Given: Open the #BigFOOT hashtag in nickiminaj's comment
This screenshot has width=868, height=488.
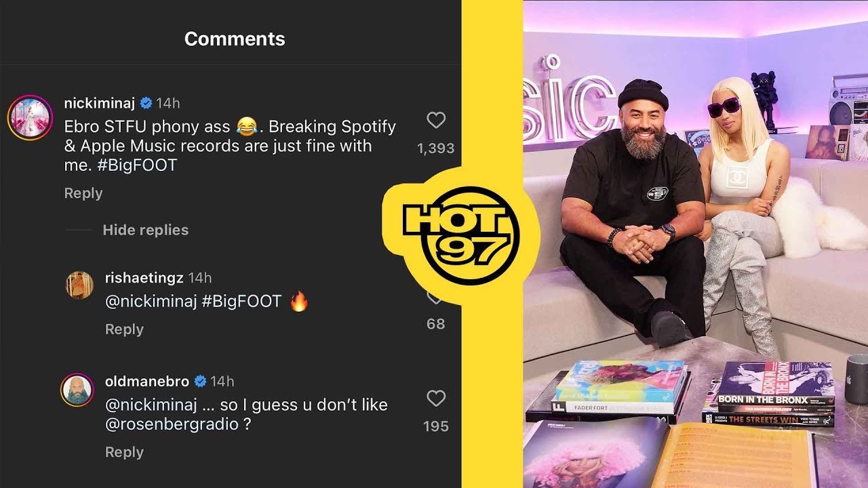Looking at the screenshot, I should pyautogui.click(x=137, y=165).
